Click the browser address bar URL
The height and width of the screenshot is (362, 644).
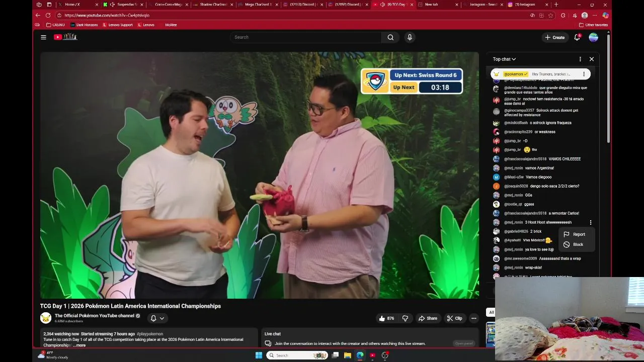107,15
